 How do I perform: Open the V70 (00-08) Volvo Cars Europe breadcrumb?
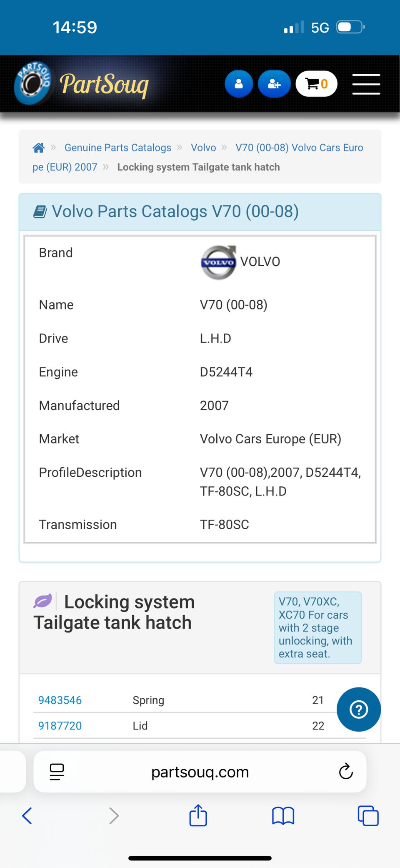pyautogui.click(x=299, y=148)
